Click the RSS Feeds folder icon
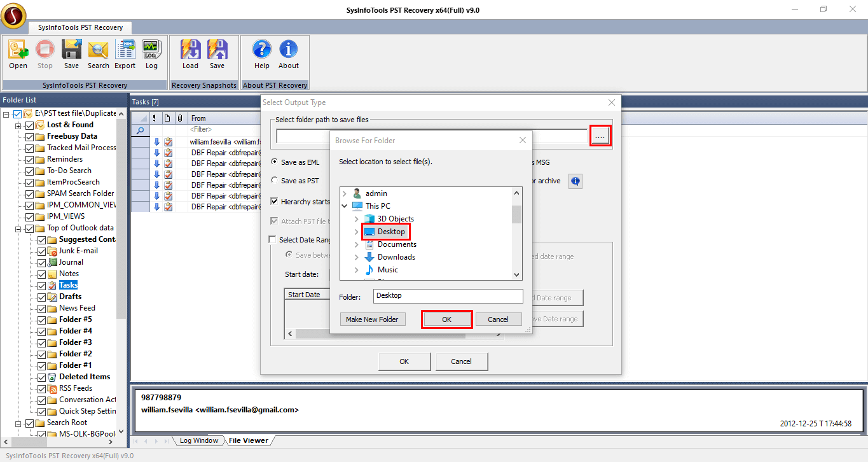The height and width of the screenshot is (462, 868). [x=52, y=388]
